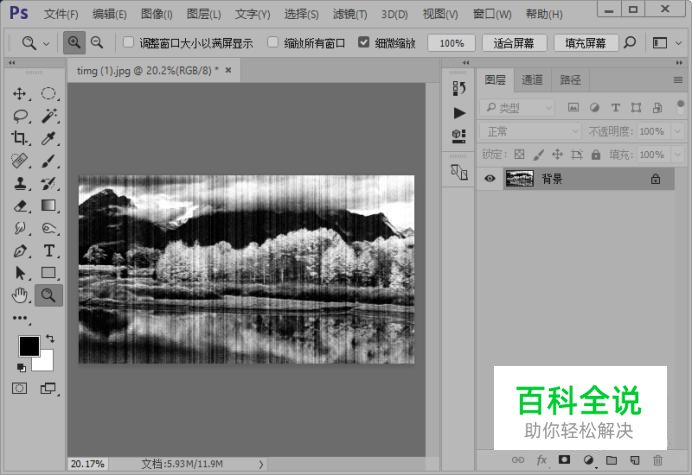The width and height of the screenshot is (692, 475).
Task: Select the Healing Brush tool
Action: (19, 161)
